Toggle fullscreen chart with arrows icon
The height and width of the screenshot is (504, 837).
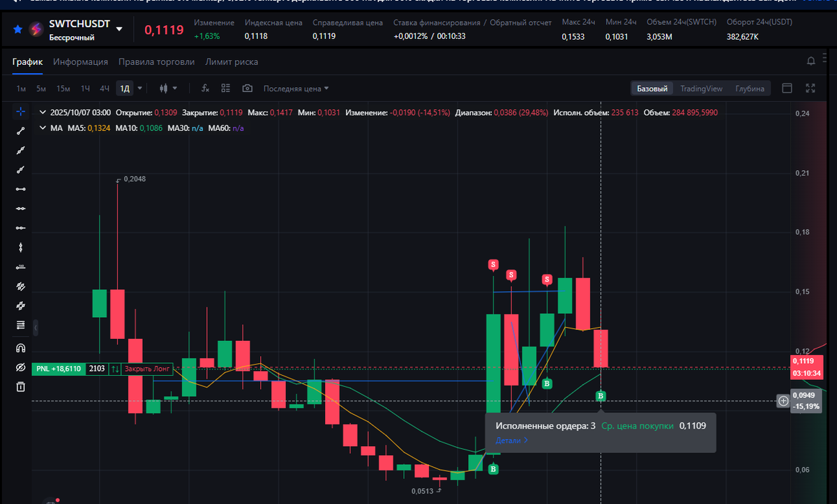[x=810, y=89]
